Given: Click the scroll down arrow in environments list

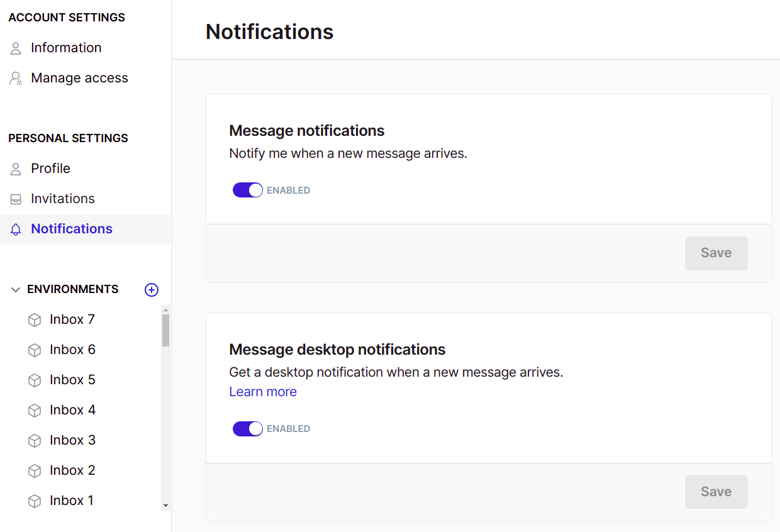Looking at the screenshot, I should [165, 505].
